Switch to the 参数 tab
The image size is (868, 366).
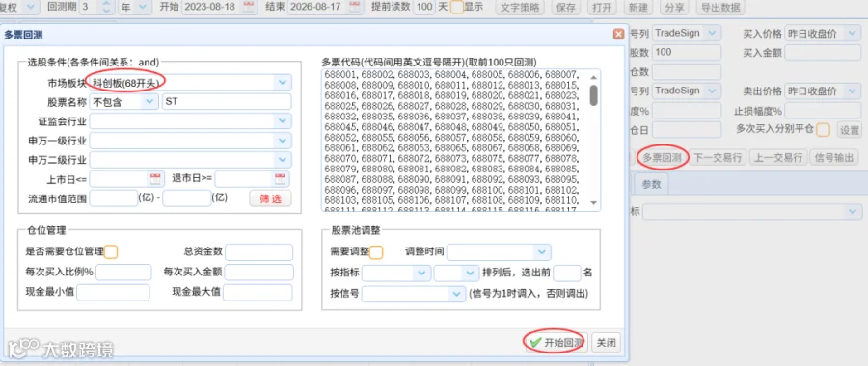[652, 185]
